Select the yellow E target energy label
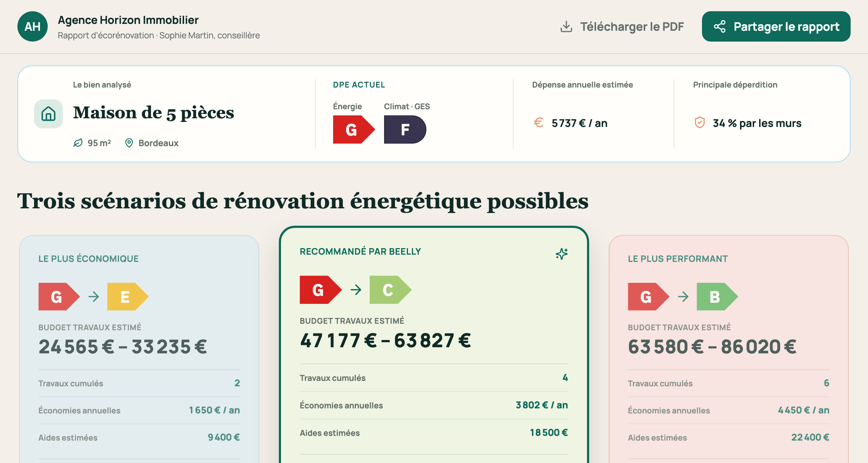868x463 pixels. click(128, 297)
